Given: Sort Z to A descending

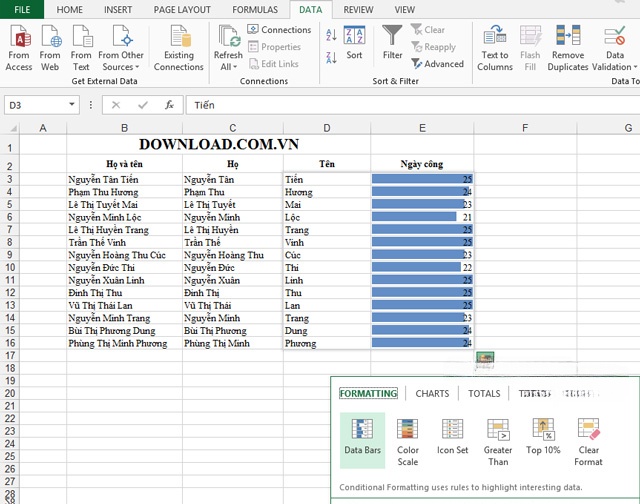Looking at the screenshot, I should tap(331, 58).
